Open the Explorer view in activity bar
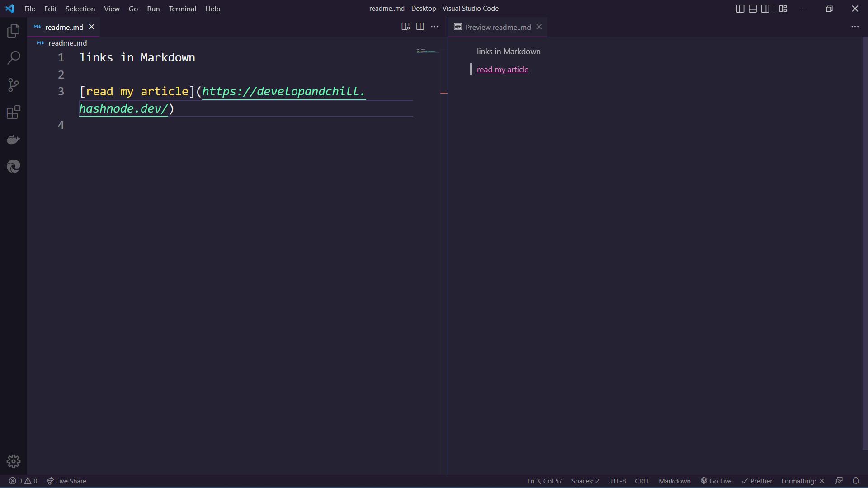Screen dimensions: 868x488 [14, 31]
